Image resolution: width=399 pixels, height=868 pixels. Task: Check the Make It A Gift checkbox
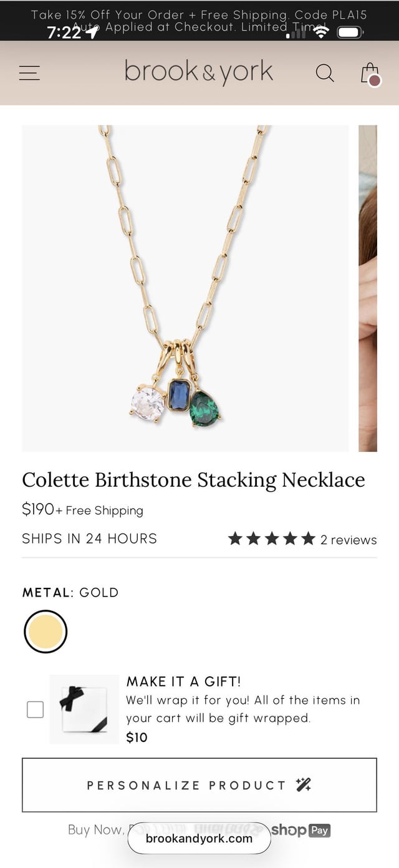point(36,710)
